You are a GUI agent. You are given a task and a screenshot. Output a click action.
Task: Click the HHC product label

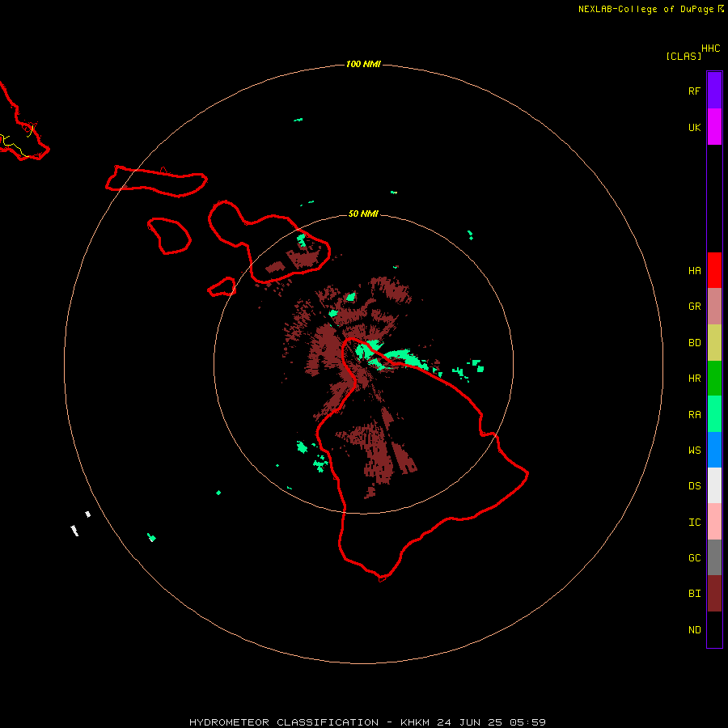pyautogui.click(x=710, y=49)
